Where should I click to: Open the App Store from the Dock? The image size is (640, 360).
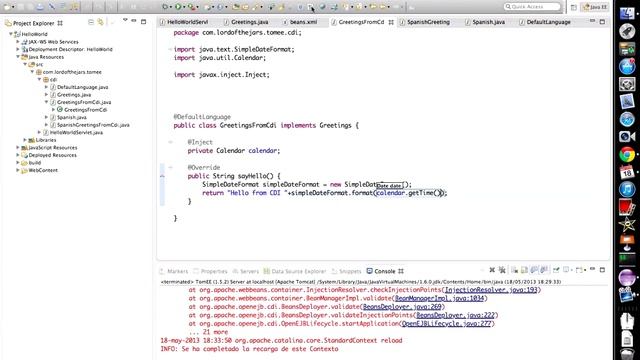point(627,66)
